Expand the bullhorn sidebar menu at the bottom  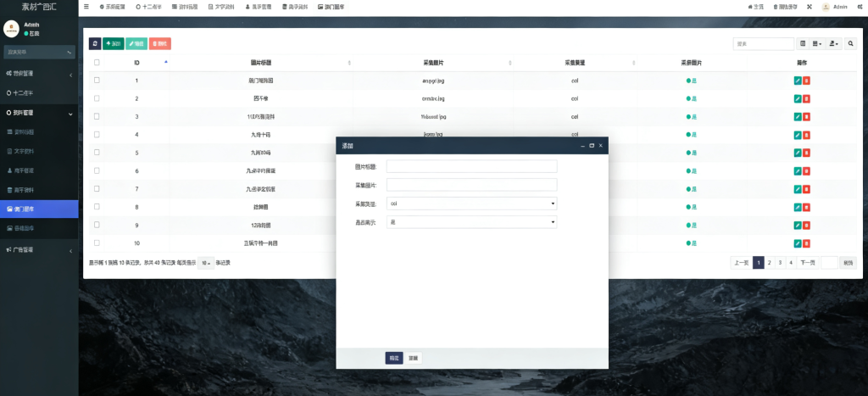[39, 250]
